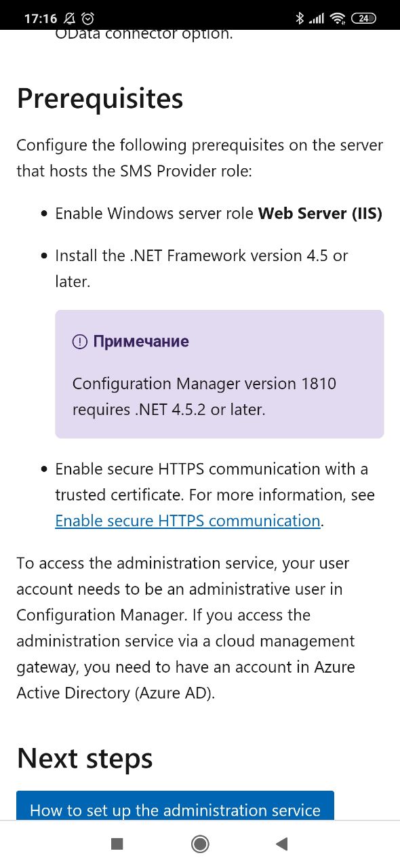This screenshot has height=868, width=400.
Task: Tap the cellular signal strength icon
Action: click(x=317, y=18)
